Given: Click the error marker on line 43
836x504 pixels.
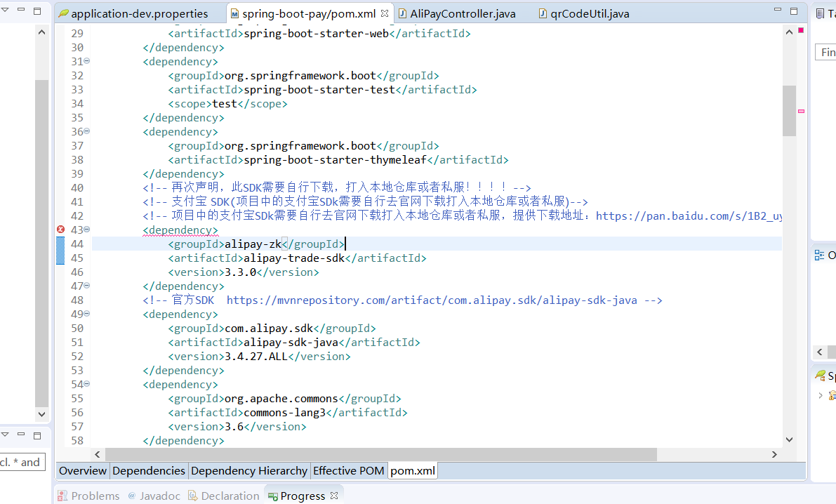Looking at the screenshot, I should [x=61, y=230].
